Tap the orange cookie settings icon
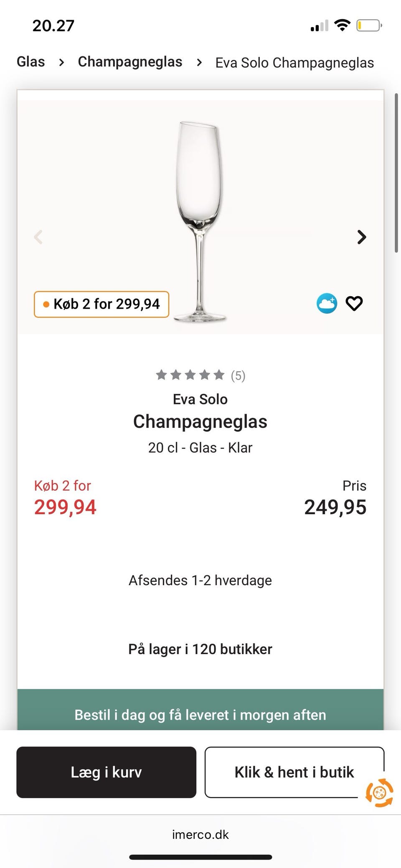This screenshot has width=401, height=868. 379,792
